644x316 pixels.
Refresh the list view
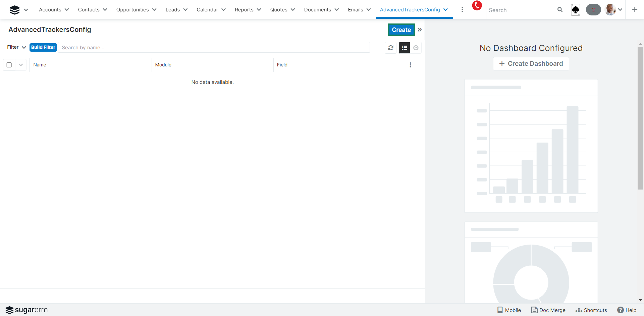tap(391, 48)
